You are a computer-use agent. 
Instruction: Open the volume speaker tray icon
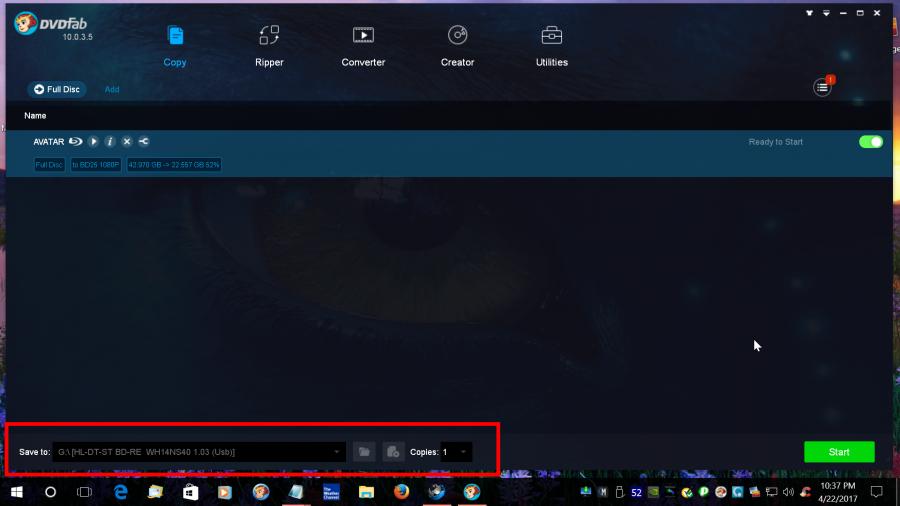(788, 492)
